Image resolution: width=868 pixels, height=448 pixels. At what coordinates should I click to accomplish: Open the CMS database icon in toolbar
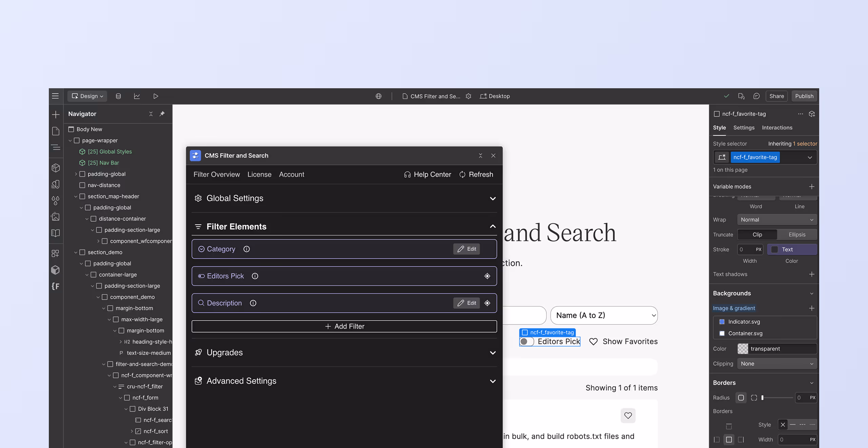pos(118,96)
